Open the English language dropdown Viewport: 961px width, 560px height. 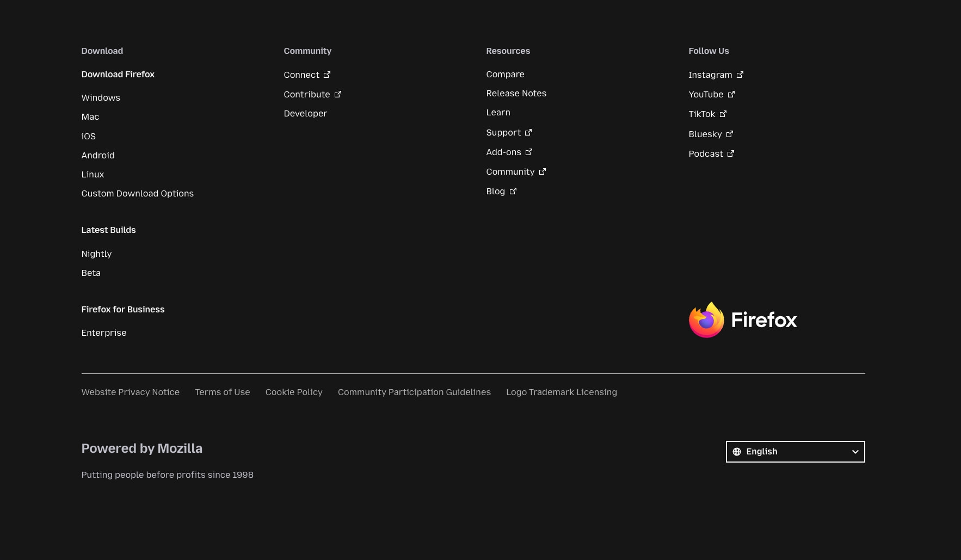click(x=796, y=452)
